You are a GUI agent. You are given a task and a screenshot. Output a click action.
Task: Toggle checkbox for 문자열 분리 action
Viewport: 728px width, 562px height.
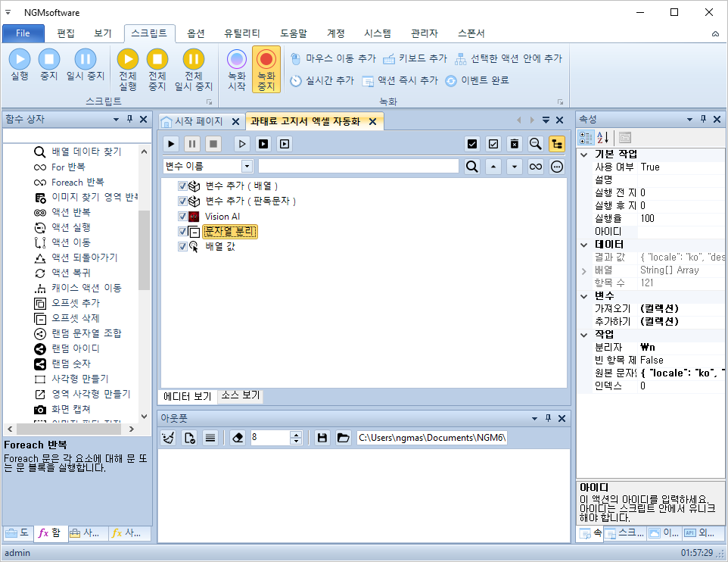(182, 232)
